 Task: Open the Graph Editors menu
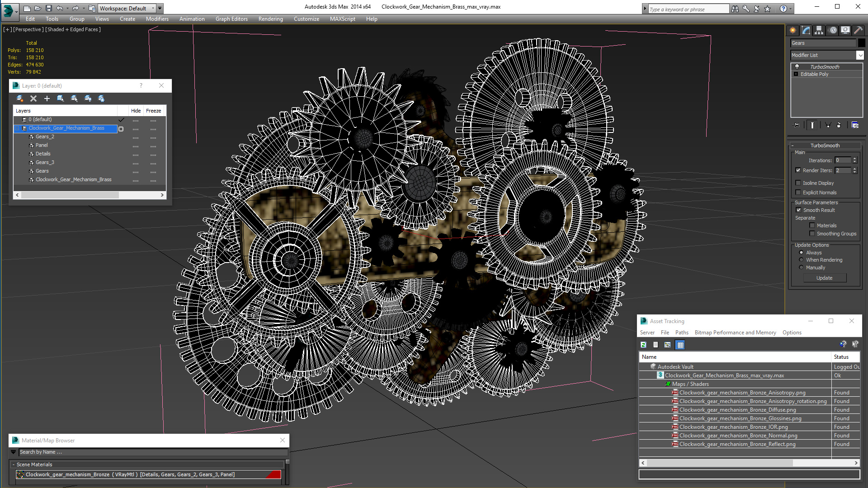(x=231, y=19)
